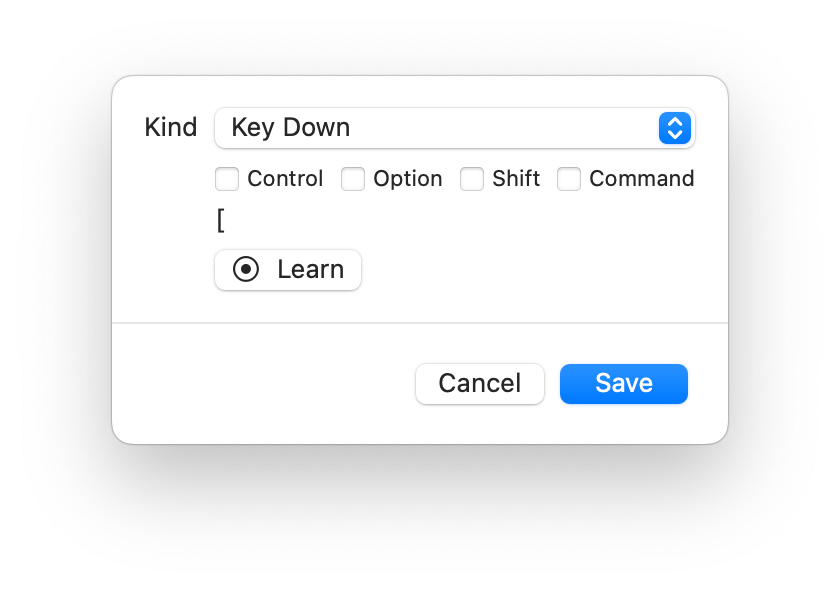Screen dimensions: 840x592
Task: Turn on the Command modifier checkbox
Action: 569,179
